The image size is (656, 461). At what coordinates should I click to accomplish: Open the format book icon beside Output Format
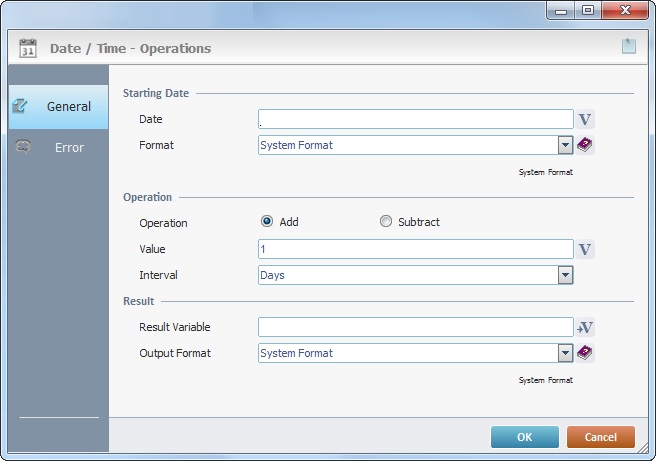tap(586, 353)
